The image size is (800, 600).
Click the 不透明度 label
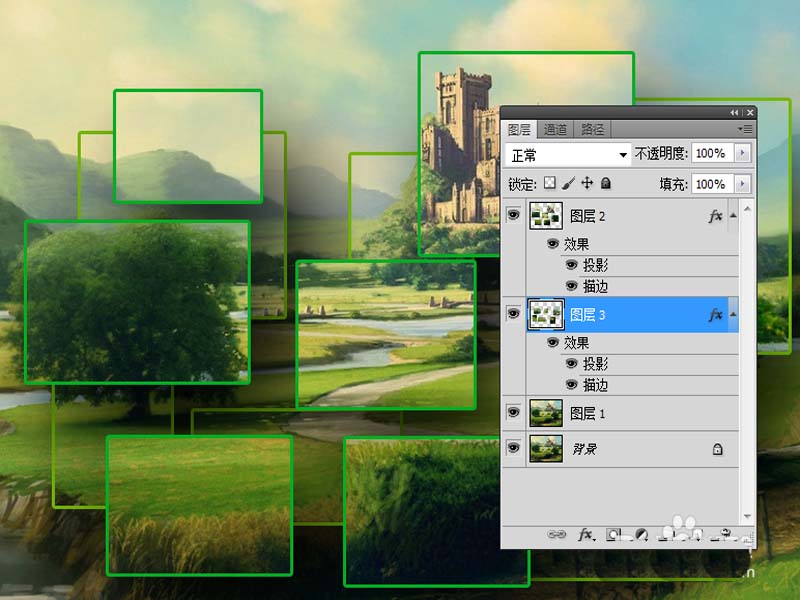(x=661, y=153)
